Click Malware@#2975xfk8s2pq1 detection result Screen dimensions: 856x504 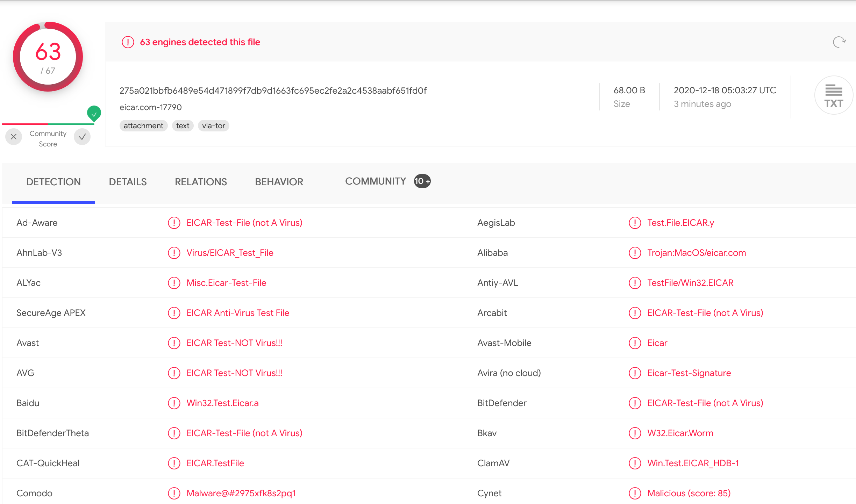pyautogui.click(x=241, y=493)
